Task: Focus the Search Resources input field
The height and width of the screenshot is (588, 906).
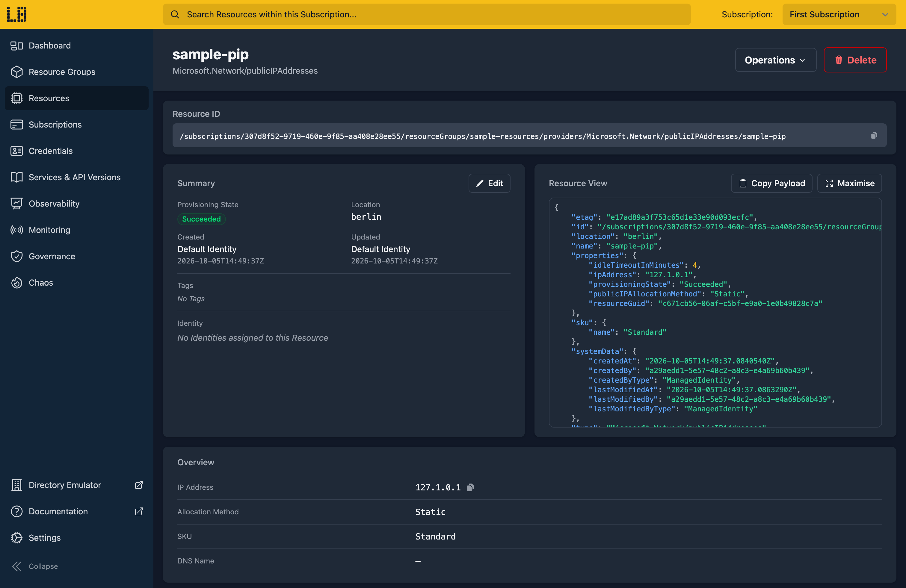Action: coord(427,14)
